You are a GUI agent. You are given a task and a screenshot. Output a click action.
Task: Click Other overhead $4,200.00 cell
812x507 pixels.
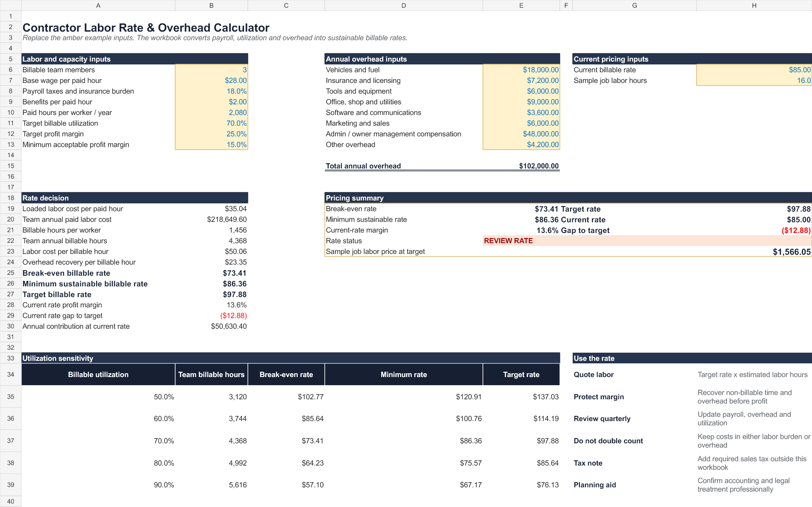tap(521, 144)
